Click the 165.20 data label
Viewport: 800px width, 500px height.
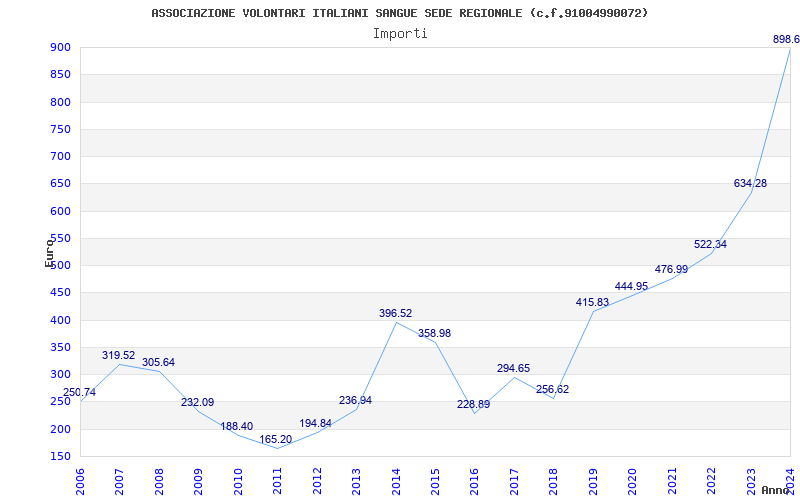[276, 439]
